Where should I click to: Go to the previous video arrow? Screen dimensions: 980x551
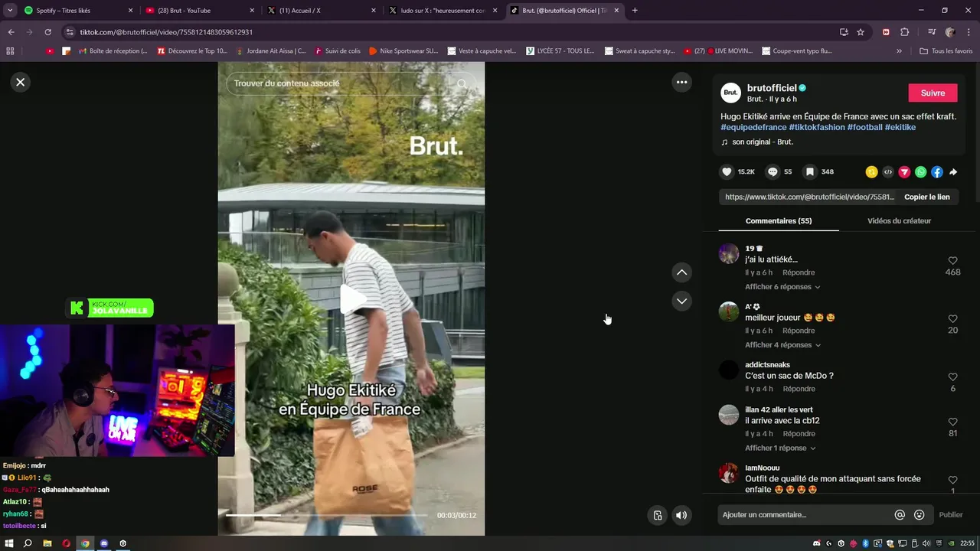tap(681, 272)
